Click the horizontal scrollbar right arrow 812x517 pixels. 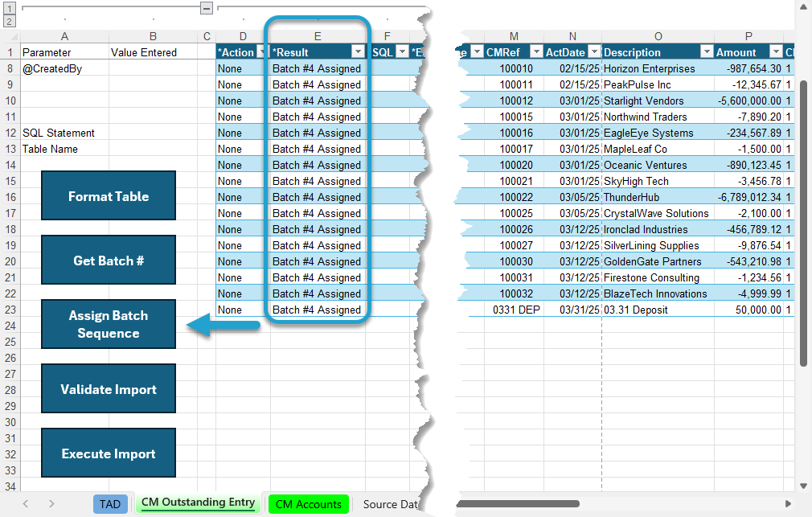click(788, 503)
